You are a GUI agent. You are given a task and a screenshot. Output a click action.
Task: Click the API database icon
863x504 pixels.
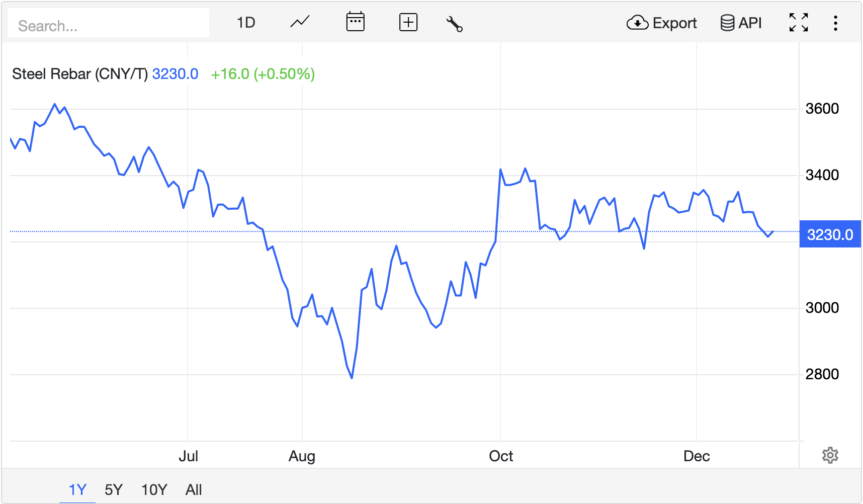click(x=727, y=23)
